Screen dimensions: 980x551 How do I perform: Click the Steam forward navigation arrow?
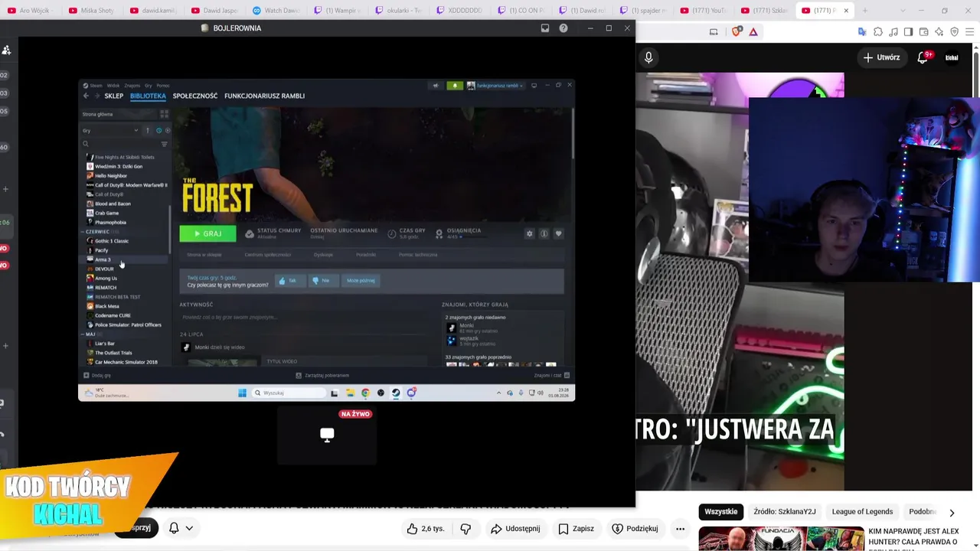[96, 96]
